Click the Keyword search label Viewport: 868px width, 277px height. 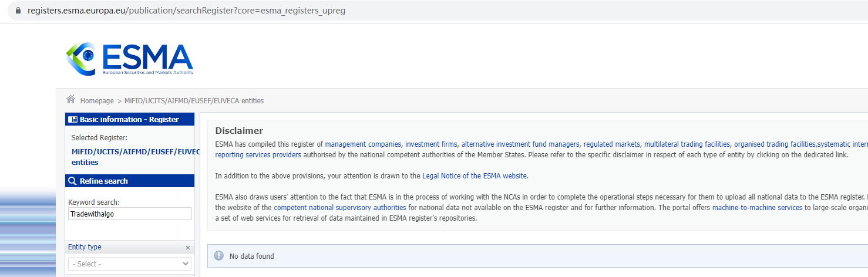[94, 202]
